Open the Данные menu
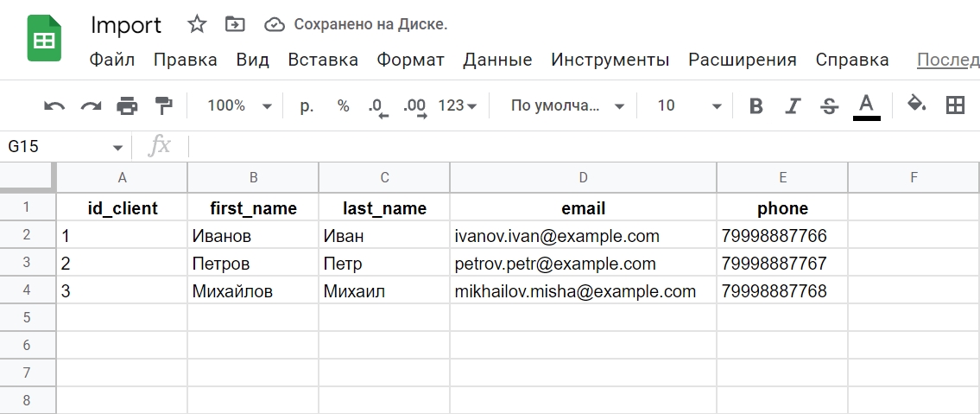Image resolution: width=980 pixels, height=414 pixels. [x=497, y=60]
